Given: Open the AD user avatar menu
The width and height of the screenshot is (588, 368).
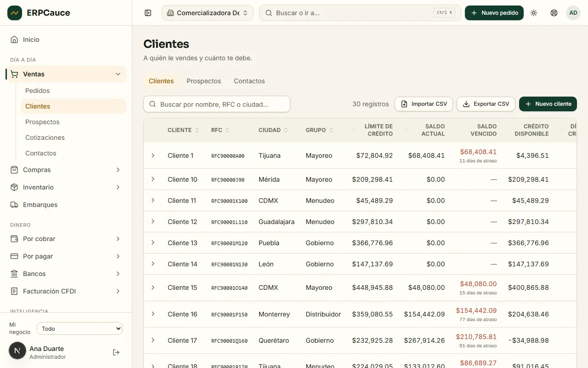Looking at the screenshot, I should click(573, 13).
